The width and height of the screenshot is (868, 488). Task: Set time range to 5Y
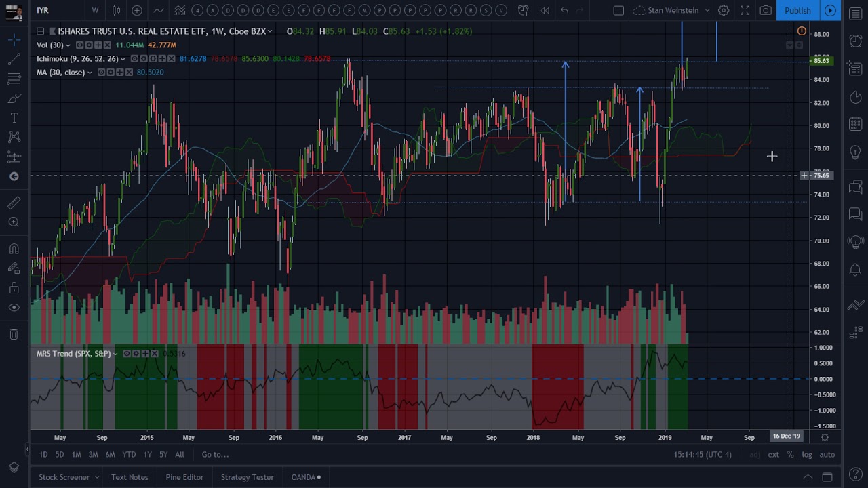(x=163, y=455)
